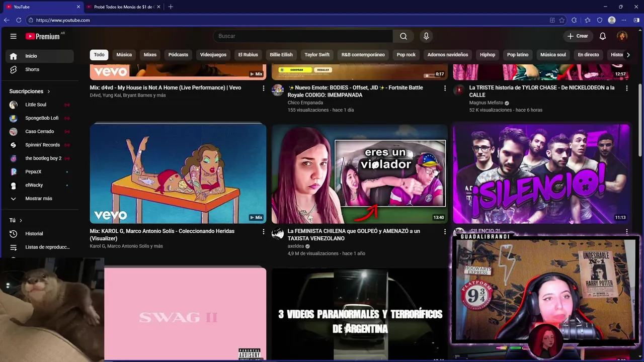Screen dimensions: 644x362
Task: Open Shorts from the sidebar
Action: pos(40,69)
